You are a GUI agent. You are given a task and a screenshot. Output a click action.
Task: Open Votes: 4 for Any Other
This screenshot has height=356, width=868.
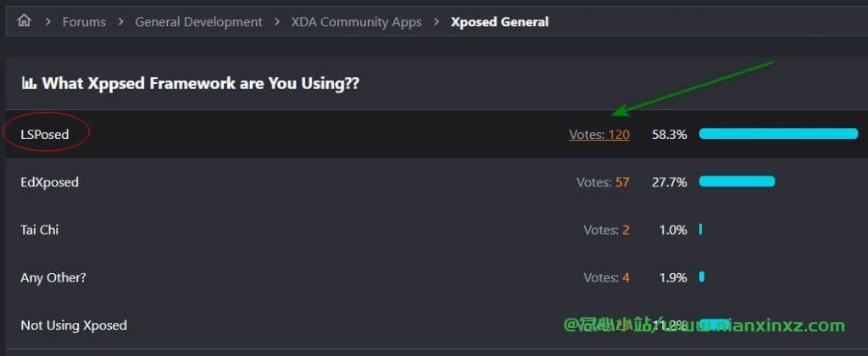click(x=606, y=277)
